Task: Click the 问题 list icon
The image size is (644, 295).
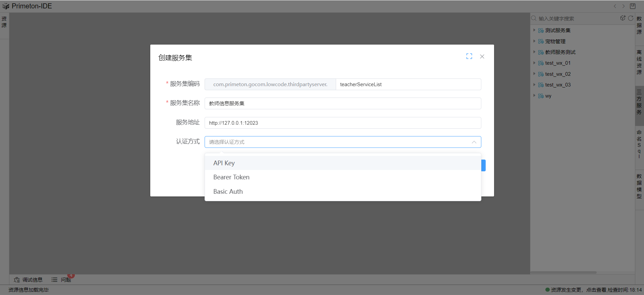Action: [x=54, y=280]
